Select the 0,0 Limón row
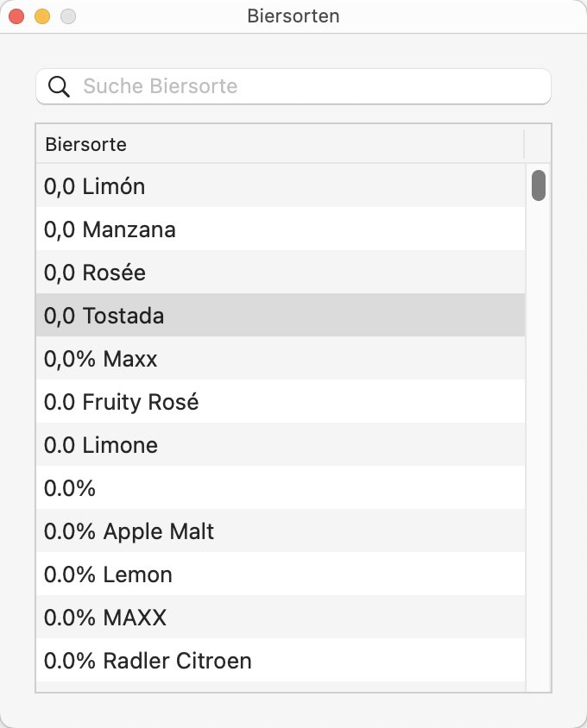 281,185
